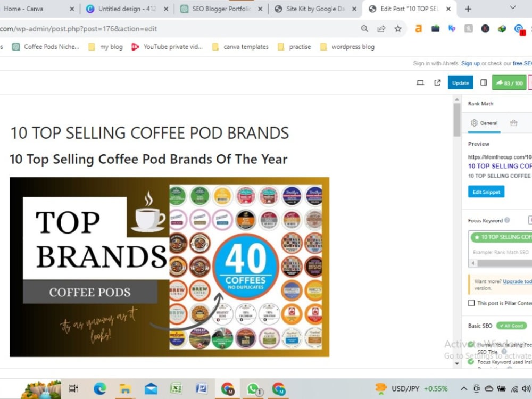
Task: Open File Explorer from the taskbar
Action: click(x=125, y=388)
